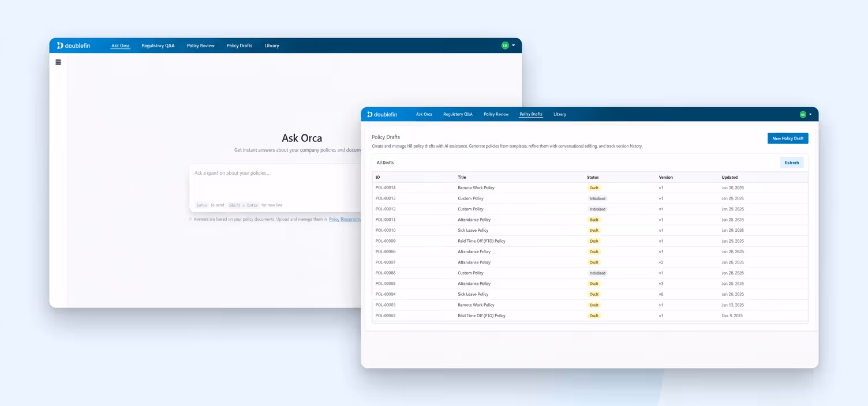
Task: Open user avatar in Policy Drafts window
Action: pos(803,114)
